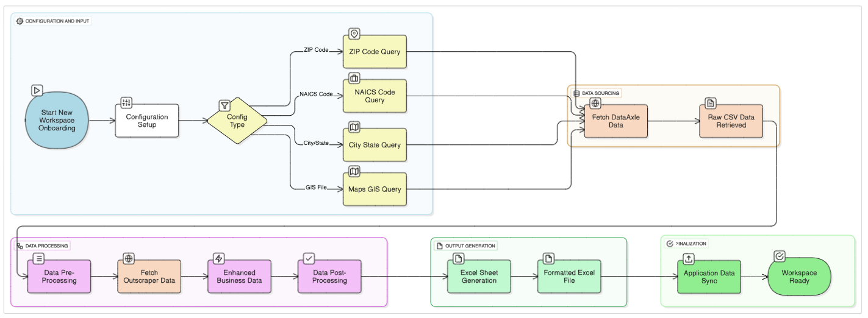Select the Data Post-Processing node
Image resolution: width=868 pixels, height=318 pixels.
[329, 277]
